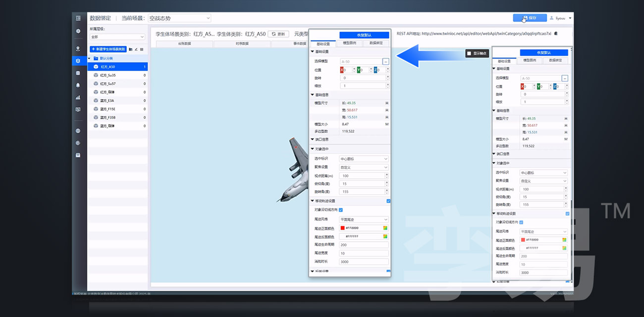This screenshot has width=644, height=317.
Task: Tick the 显示轴点 checkbox
Action: pyautogui.click(x=469, y=53)
